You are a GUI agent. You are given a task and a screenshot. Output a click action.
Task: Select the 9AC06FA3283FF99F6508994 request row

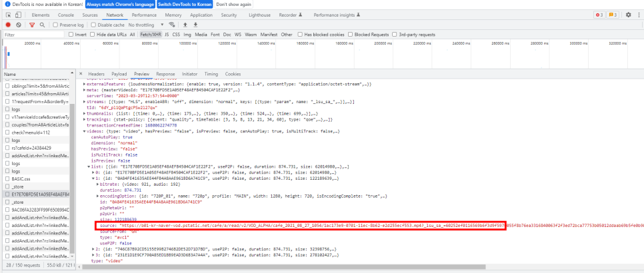tap(37, 210)
